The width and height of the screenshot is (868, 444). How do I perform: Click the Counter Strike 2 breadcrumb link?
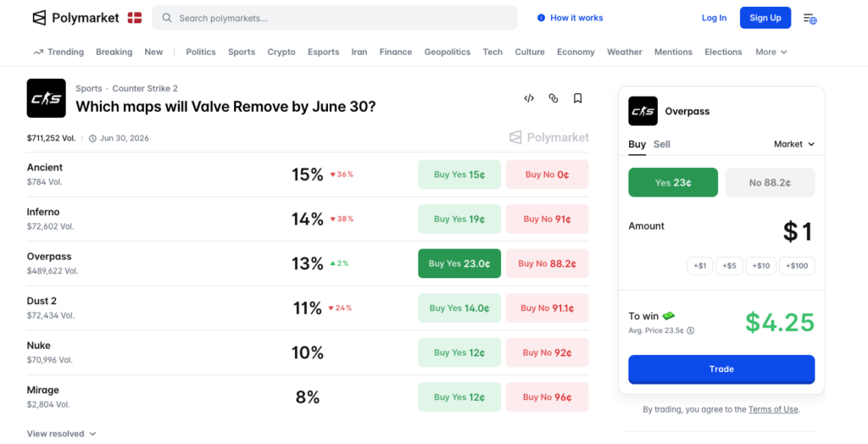145,89
